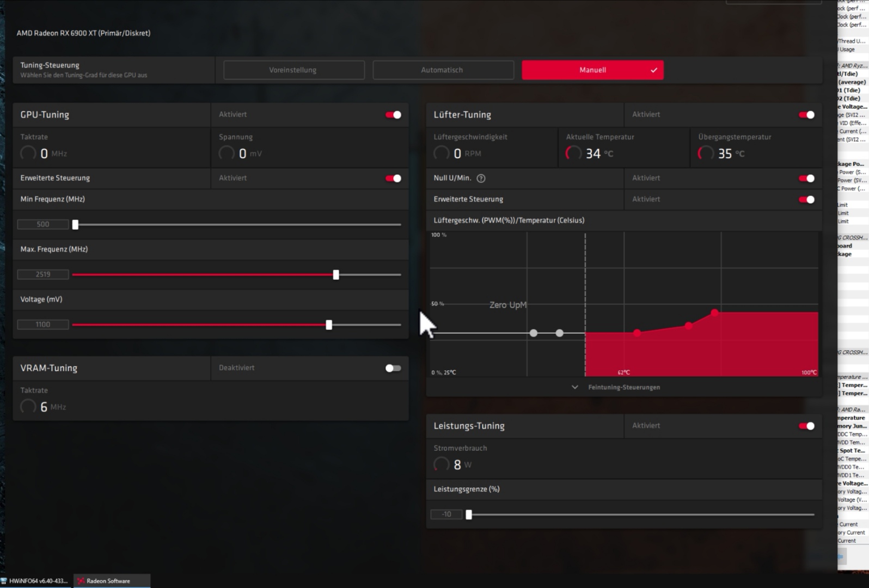This screenshot has height=588, width=869.
Task: Disable the GPU-Tuning switch
Action: pos(393,115)
